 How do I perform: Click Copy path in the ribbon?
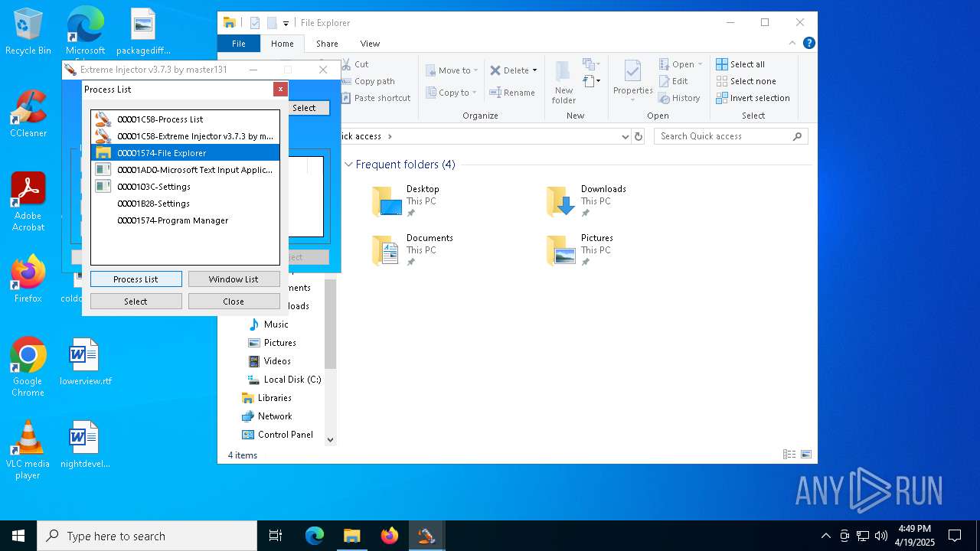pos(374,81)
